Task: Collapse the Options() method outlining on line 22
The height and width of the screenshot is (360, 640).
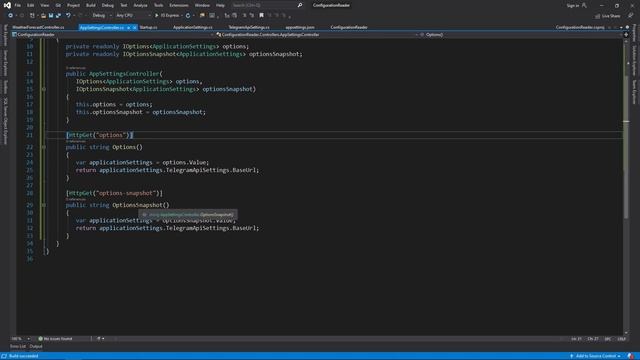Action: coord(44,147)
